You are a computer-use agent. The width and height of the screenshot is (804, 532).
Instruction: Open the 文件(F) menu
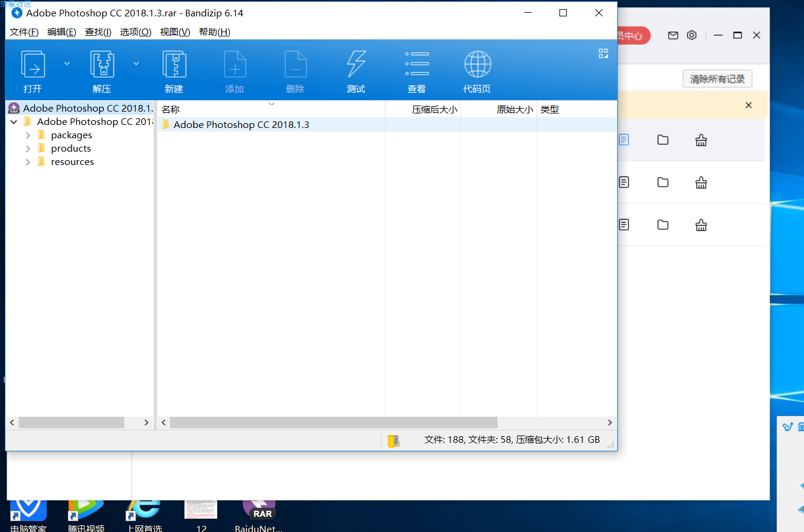pyautogui.click(x=24, y=32)
